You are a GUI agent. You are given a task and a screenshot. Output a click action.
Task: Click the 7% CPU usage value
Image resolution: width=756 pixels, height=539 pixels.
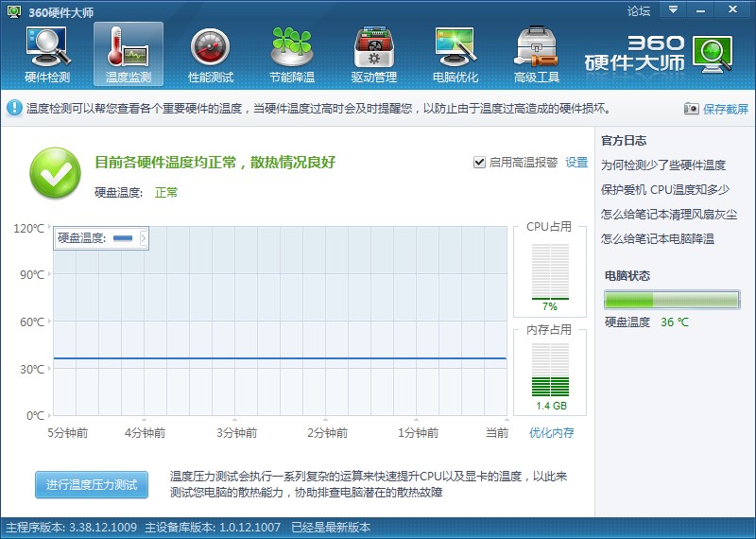pos(550,306)
